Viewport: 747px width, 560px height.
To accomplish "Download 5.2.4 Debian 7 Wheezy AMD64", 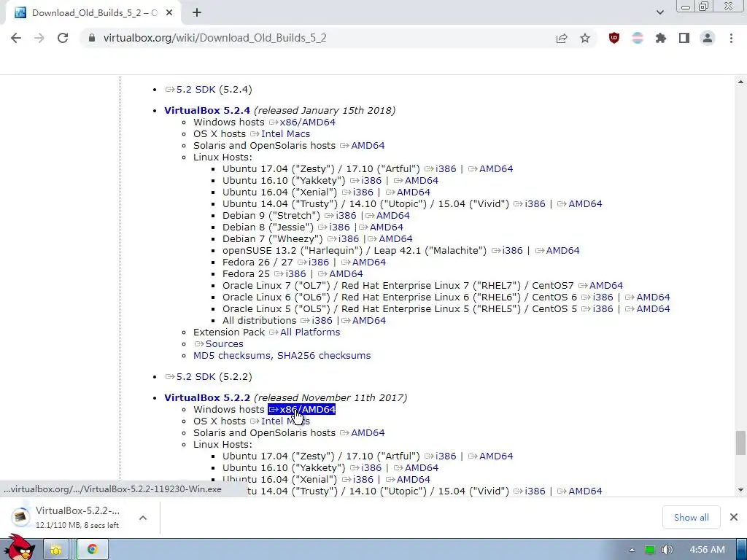I will coord(390,239).
